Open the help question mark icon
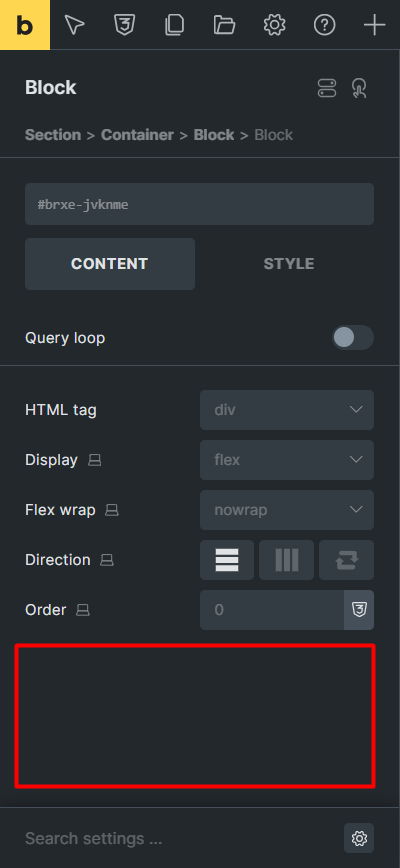The image size is (400, 868). tap(324, 25)
